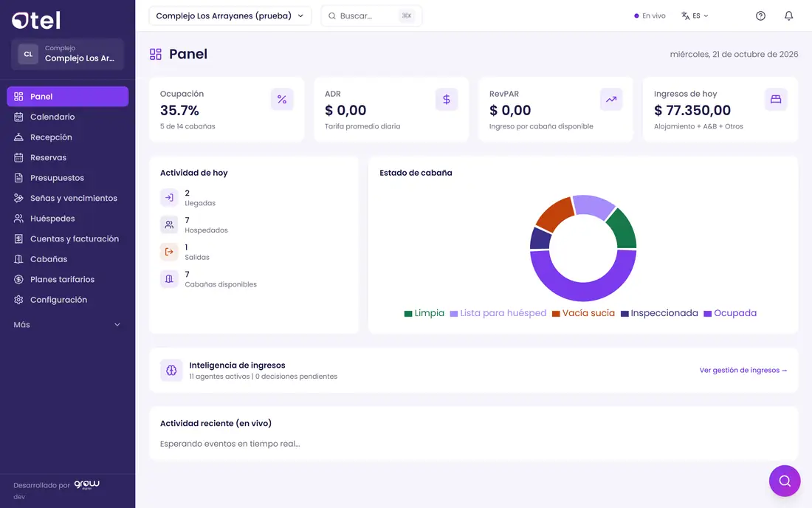
Task: Open the Complejo Los Arrayanes property dropdown
Action: [x=230, y=16]
